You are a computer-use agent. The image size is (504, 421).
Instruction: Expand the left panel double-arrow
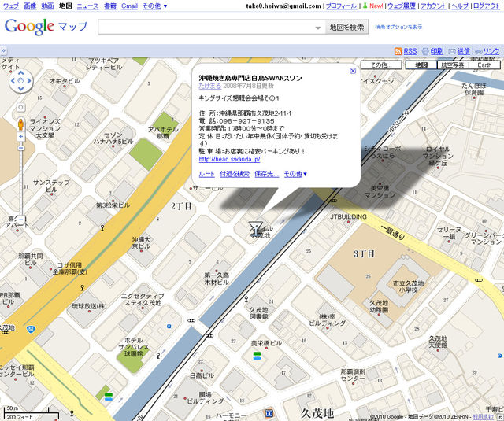3,50
